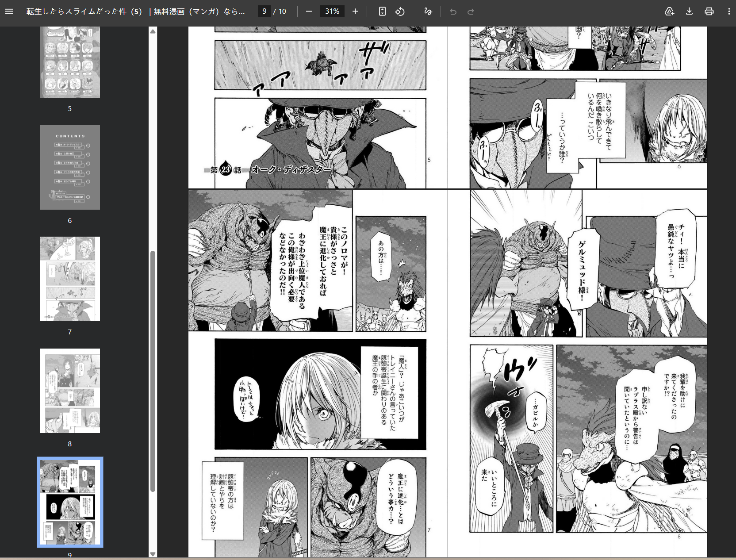Click thumbnail scrollbar up arrow
This screenshot has height=560, width=736.
153,31
